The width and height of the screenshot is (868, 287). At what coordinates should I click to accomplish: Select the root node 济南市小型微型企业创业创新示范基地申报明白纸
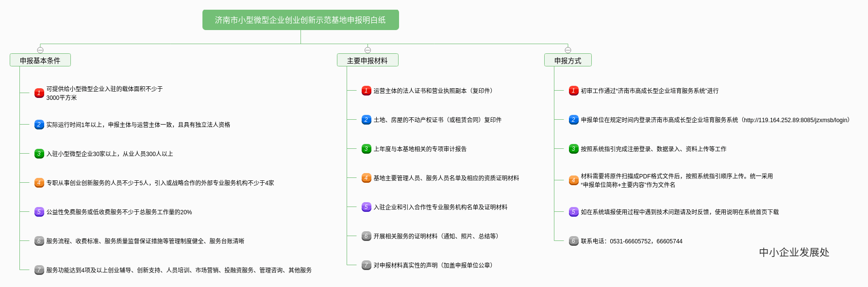pos(300,20)
